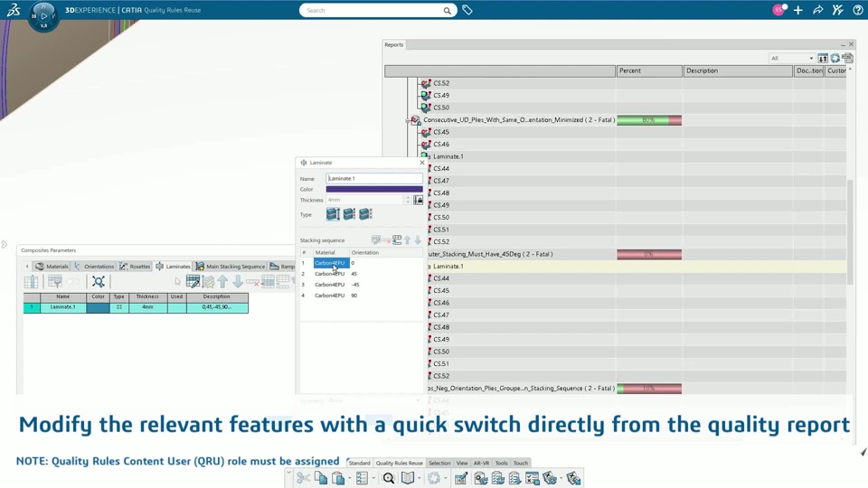Click the move down arrow in Composites Parameters toolbar
Image resolution: width=868 pixels, height=488 pixels.
(238, 282)
